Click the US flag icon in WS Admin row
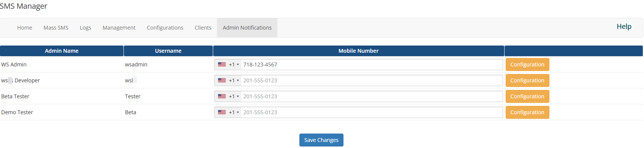The image size is (644, 148). (222, 65)
